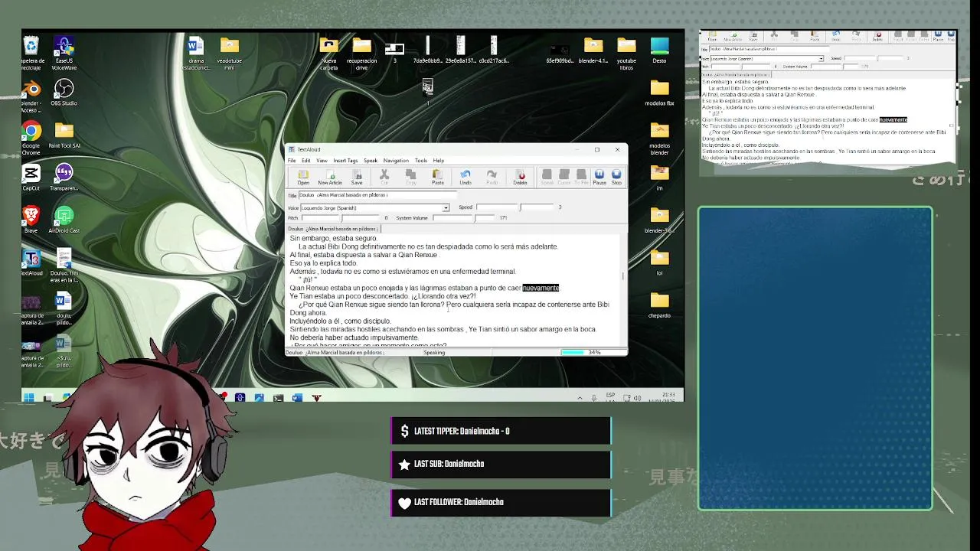Click the Word icon on the taskbar
The height and width of the screenshot is (551, 980).
(x=297, y=397)
